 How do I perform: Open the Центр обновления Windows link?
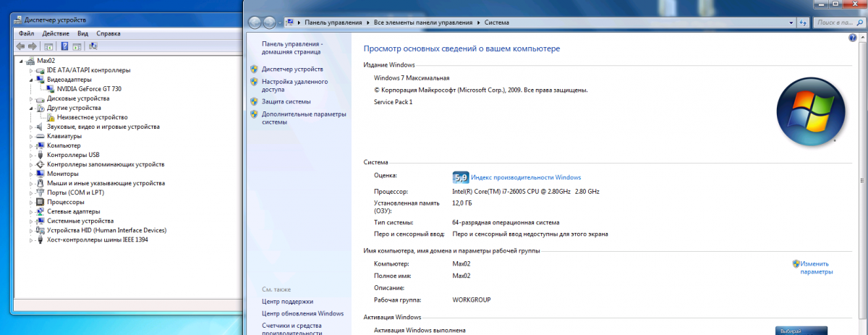pos(302,313)
